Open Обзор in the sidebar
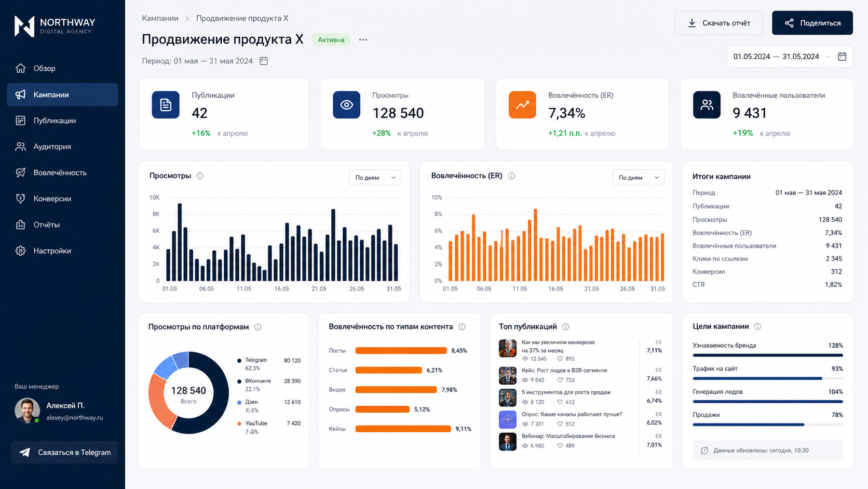Screen dimensions: 868x489 point(62,69)
